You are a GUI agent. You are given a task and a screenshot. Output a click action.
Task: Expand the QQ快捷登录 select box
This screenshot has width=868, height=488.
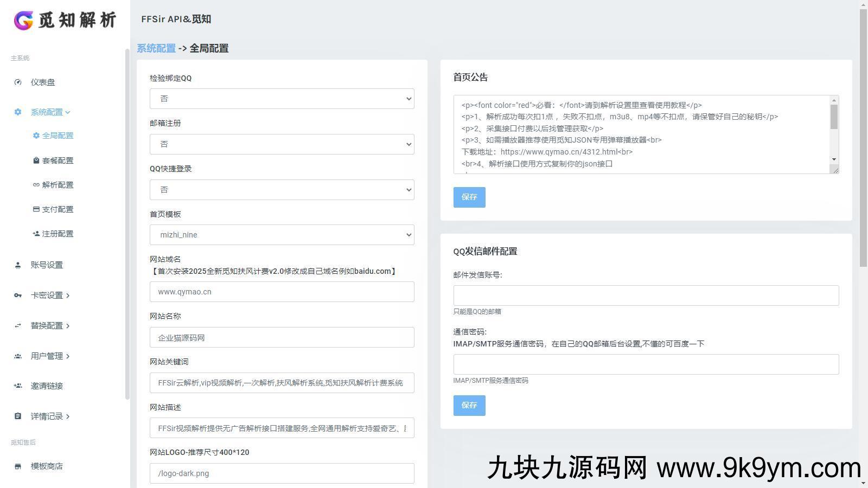pos(282,190)
